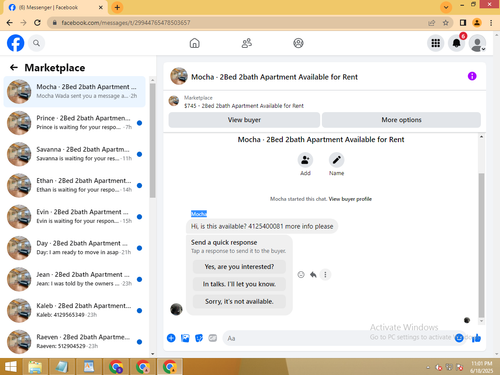Screen dimensions: 500x375
Task: Click the Aa message input field
Action: (338, 338)
